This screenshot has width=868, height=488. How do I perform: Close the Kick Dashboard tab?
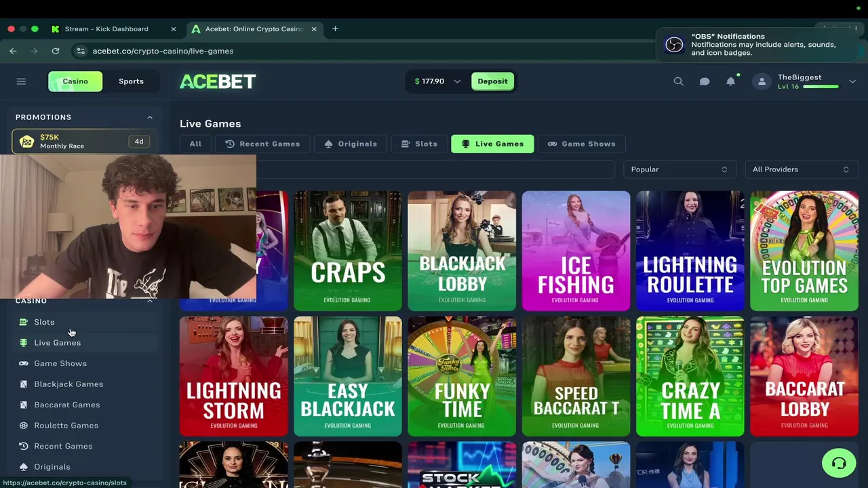(x=173, y=29)
